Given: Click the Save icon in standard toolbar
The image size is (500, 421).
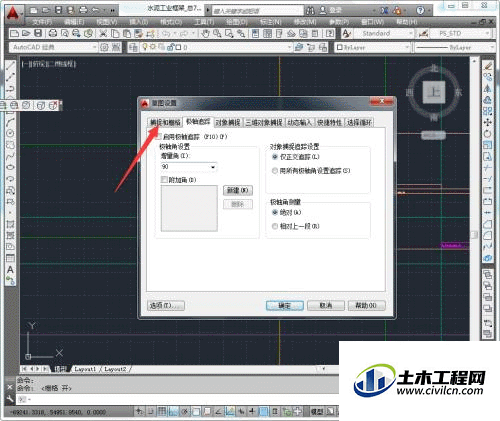Looking at the screenshot, I should click(38, 33).
